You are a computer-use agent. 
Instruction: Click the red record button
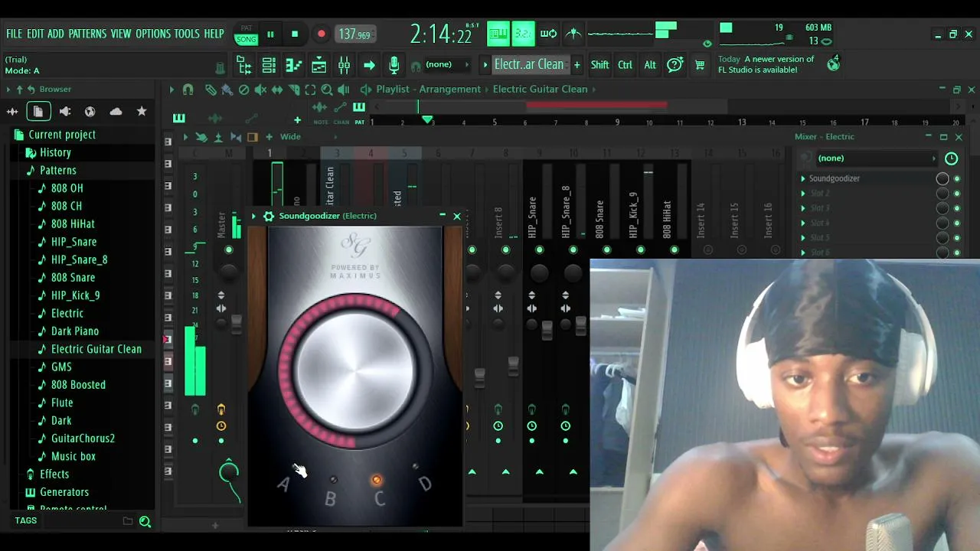322,34
